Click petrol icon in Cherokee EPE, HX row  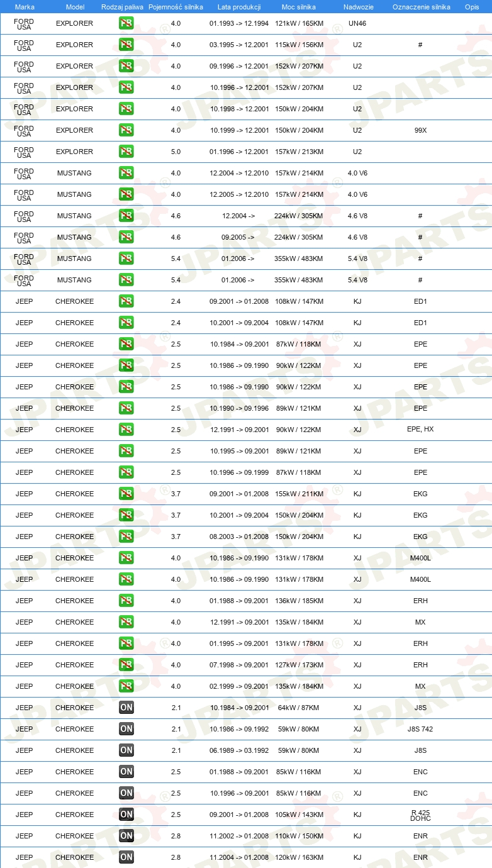[126, 430]
